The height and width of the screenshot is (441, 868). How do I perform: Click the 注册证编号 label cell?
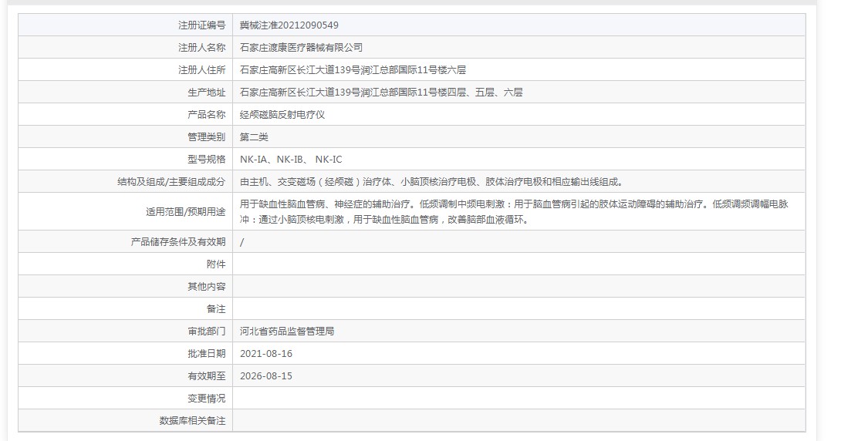coord(201,25)
